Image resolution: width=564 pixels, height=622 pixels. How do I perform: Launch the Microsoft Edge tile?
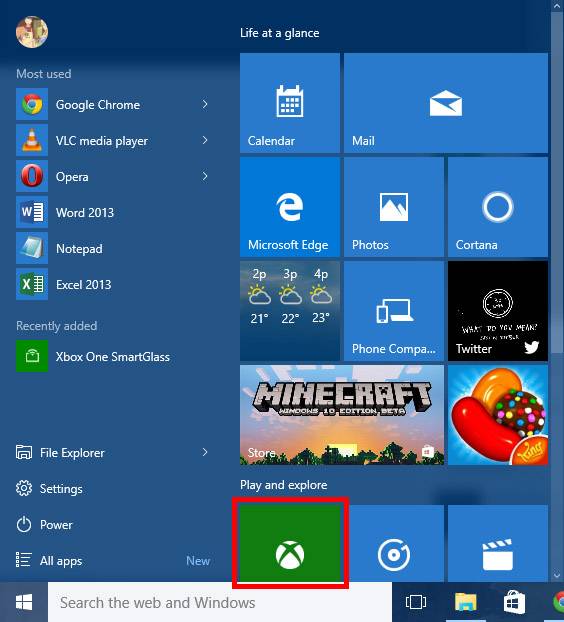point(290,207)
